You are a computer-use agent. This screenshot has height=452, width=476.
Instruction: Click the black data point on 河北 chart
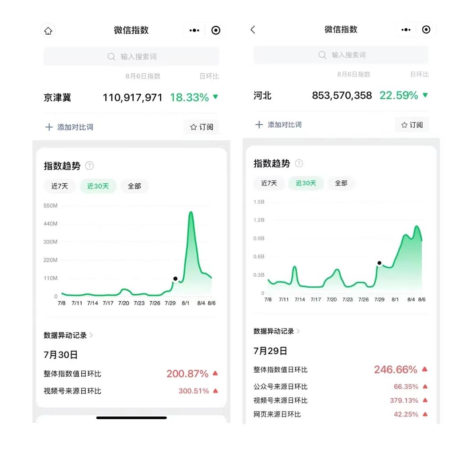[380, 263]
